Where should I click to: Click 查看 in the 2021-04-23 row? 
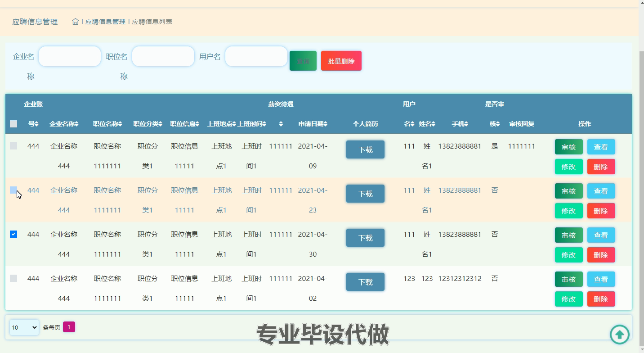click(601, 191)
